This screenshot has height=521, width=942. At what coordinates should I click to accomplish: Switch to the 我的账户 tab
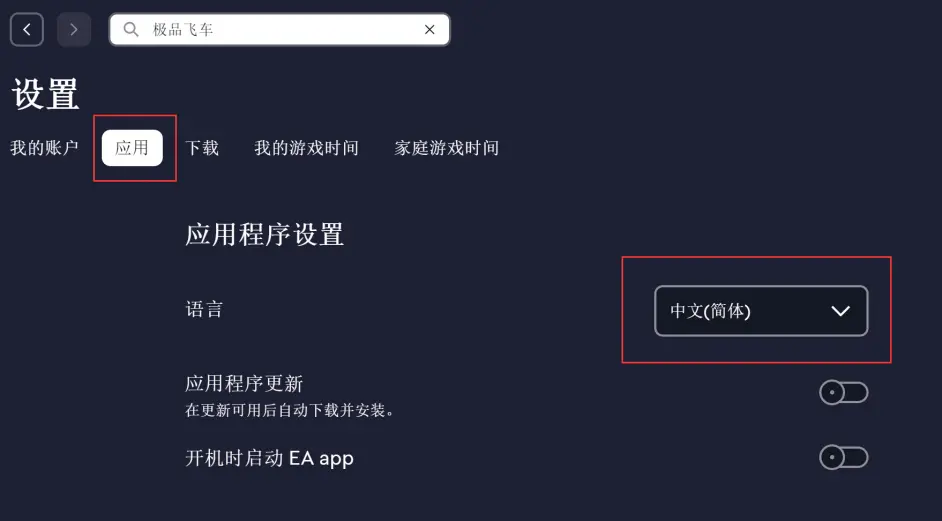point(44,148)
